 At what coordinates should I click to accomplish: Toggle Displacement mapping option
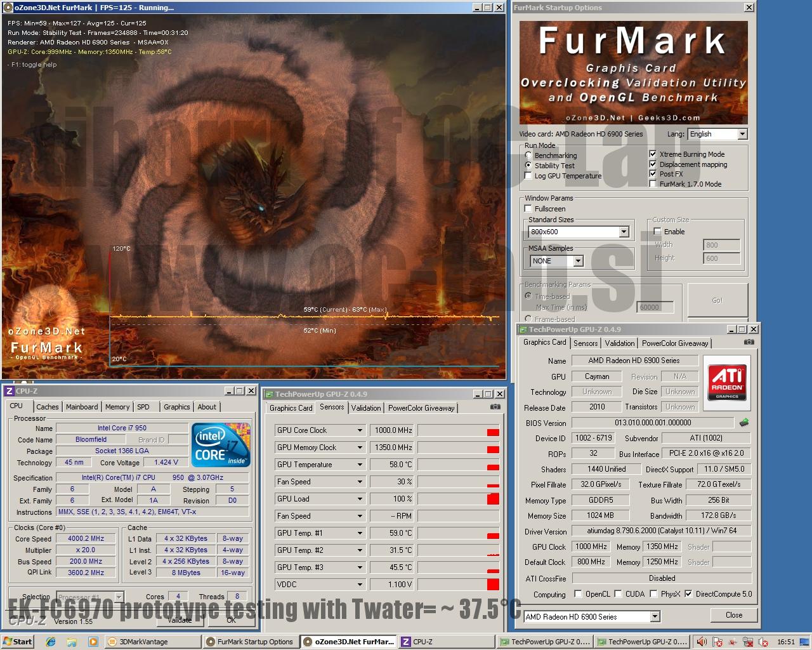coord(653,164)
